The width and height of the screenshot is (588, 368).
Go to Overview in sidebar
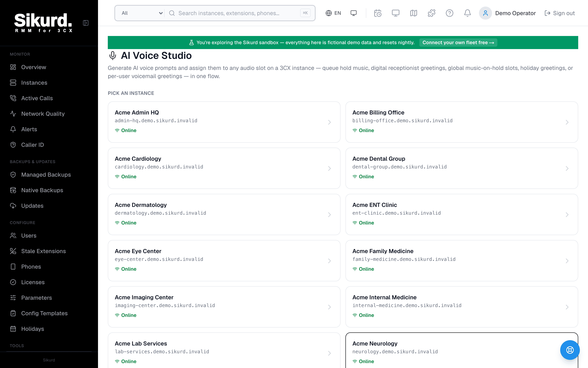49,67
